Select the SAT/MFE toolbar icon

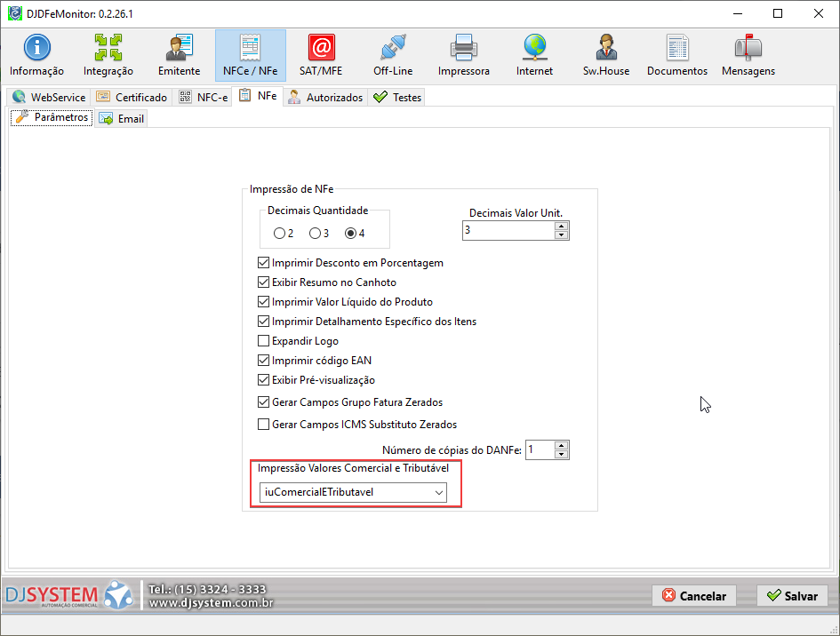tap(321, 55)
